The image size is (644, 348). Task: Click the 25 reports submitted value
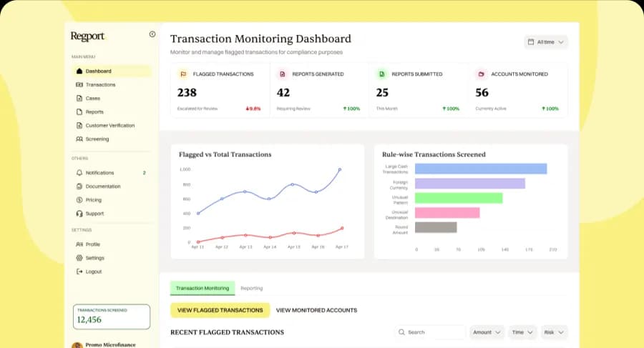[x=382, y=93]
